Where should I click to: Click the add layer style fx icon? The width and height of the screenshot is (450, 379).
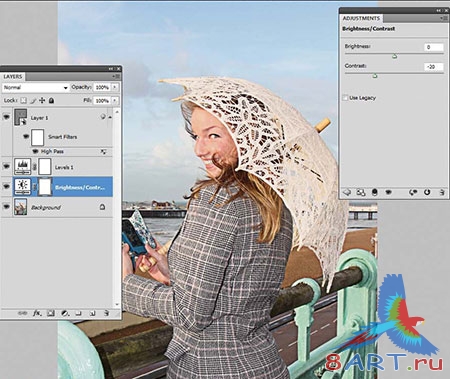pos(37,313)
